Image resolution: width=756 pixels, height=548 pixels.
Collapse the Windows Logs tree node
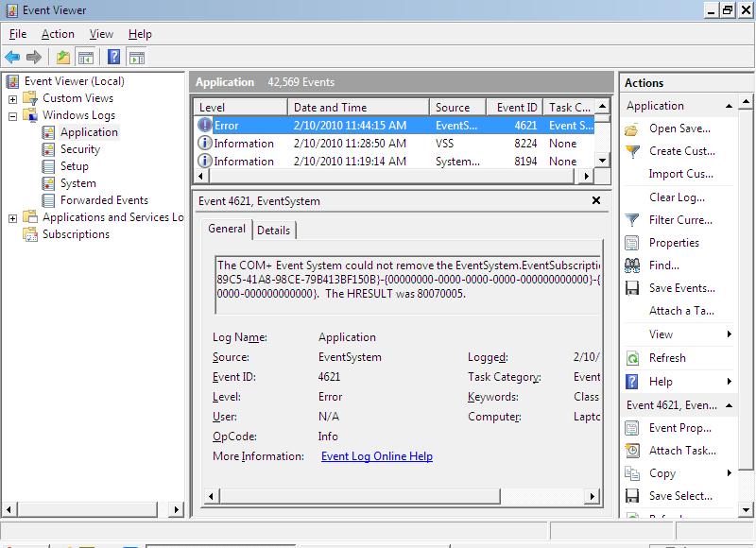(13, 116)
